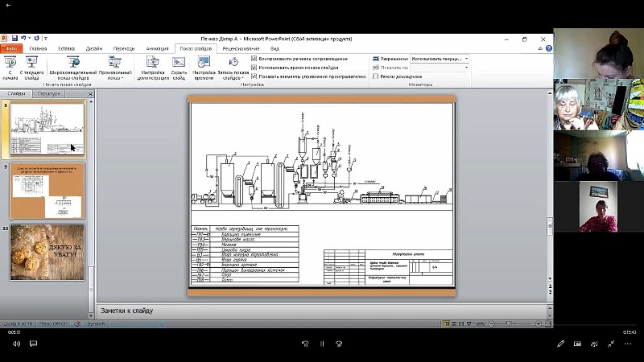This screenshot has width=644, height=362.
Task: Switch to Structure outline tab
Action: tap(49, 94)
